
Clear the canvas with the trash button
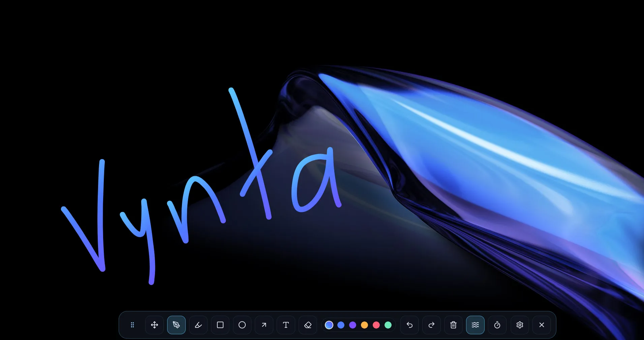[453, 325]
